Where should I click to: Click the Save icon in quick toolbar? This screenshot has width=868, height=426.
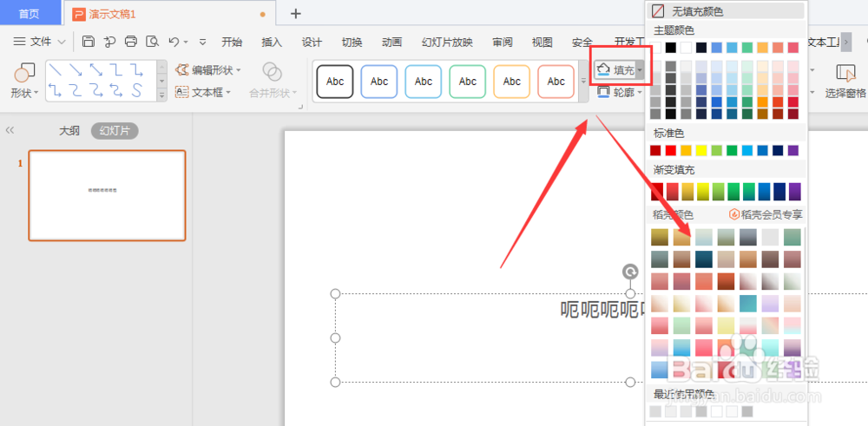point(88,42)
